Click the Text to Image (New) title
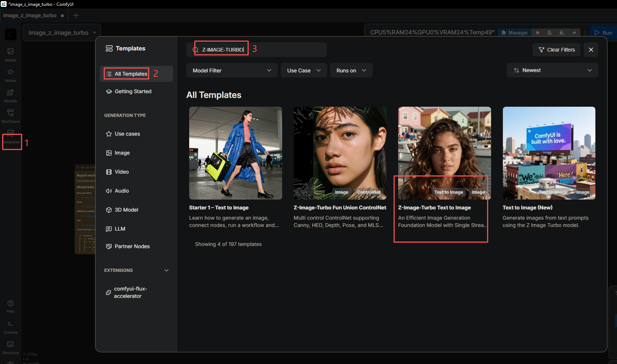This screenshot has height=364, width=617. point(528,208)
